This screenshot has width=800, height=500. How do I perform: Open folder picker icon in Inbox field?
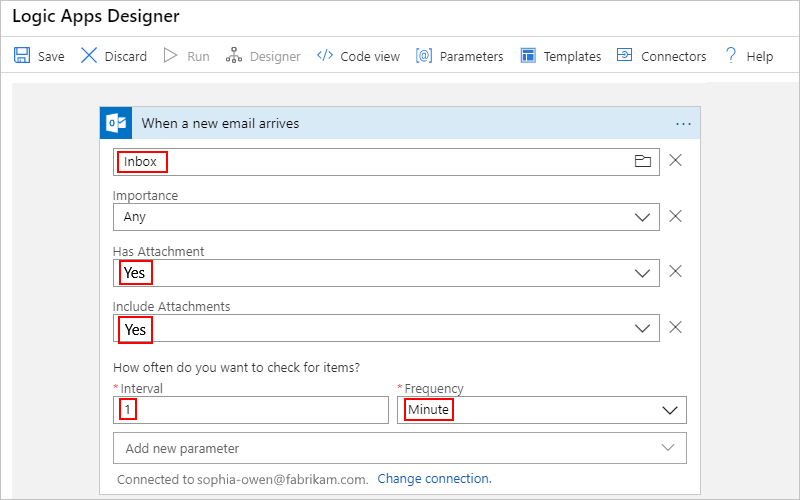pos(642,161)
